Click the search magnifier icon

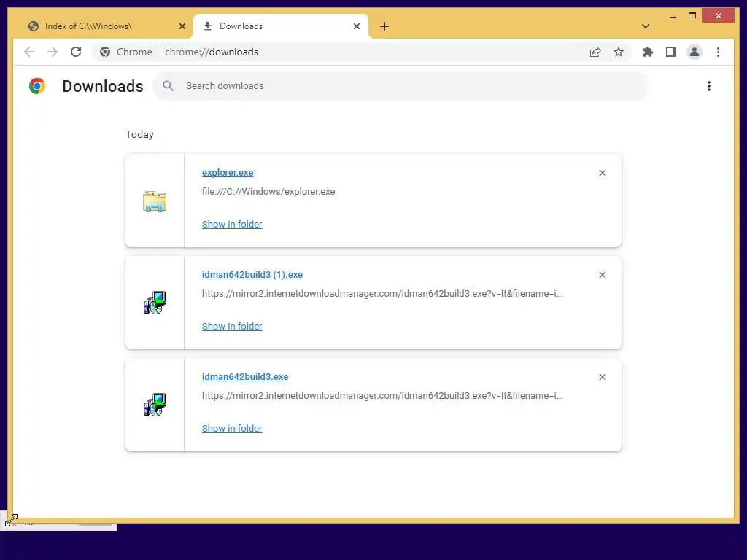pyautogui.click(x=168, y=86)
